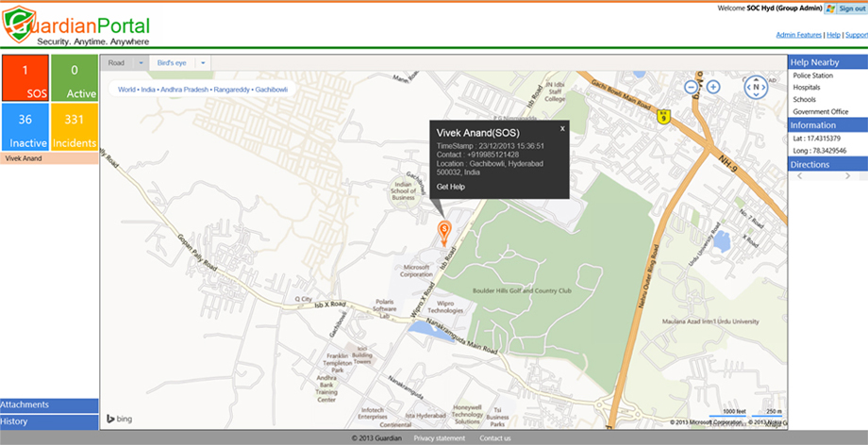Show nearby Police Station
The height and width of the screenshot is (445, 868).
(x=812, y=75)
